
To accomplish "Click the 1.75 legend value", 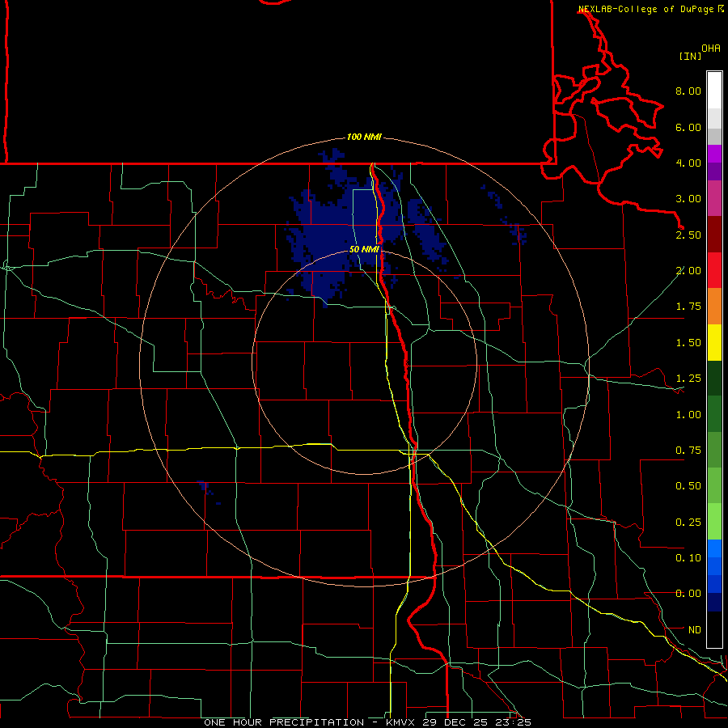I will (688, 307).
